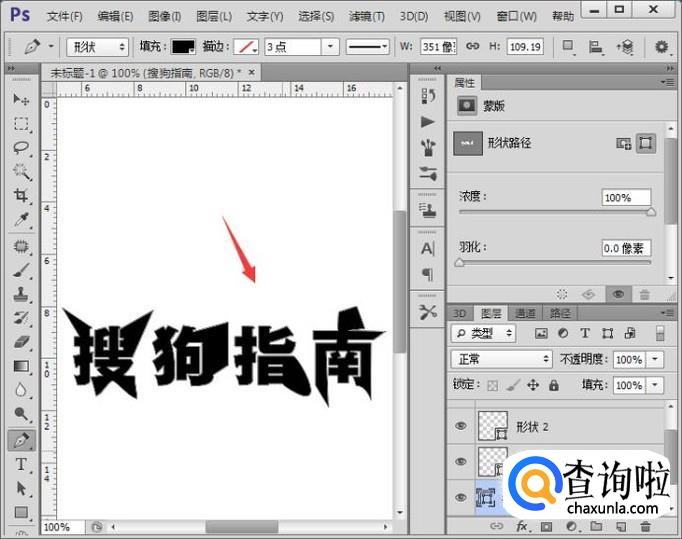Open path arrangement options
This screenshot has width=682, height=539.
click(625, 46)
